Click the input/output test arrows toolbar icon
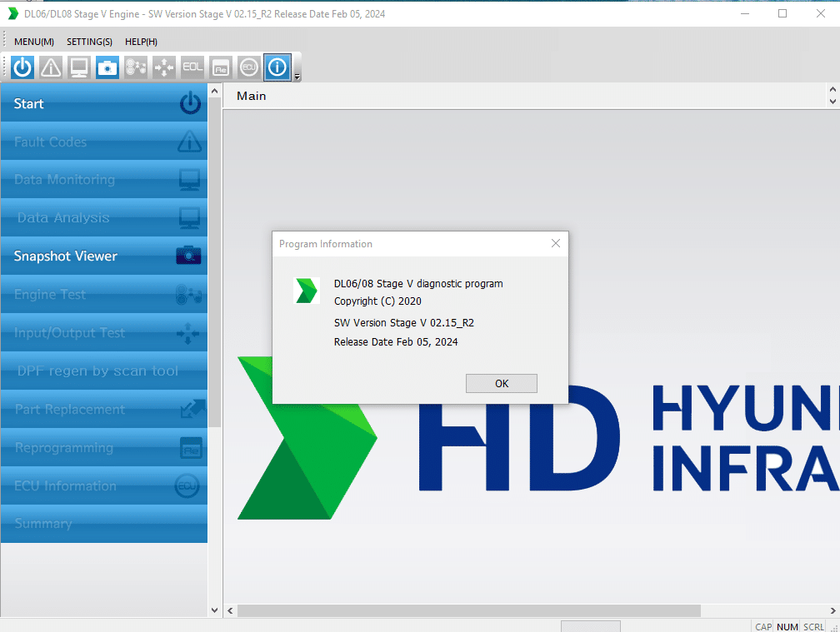The image size is (840, 632). [164, 67]
